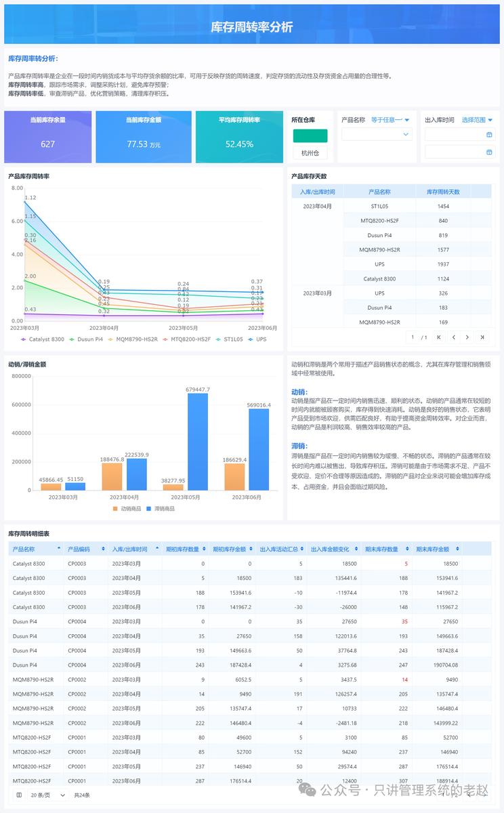Image resolution: width=504 pixels, height=813 pixels.
Task: Open the 选择范围 time condition dropdown
Action: (477, 120)
